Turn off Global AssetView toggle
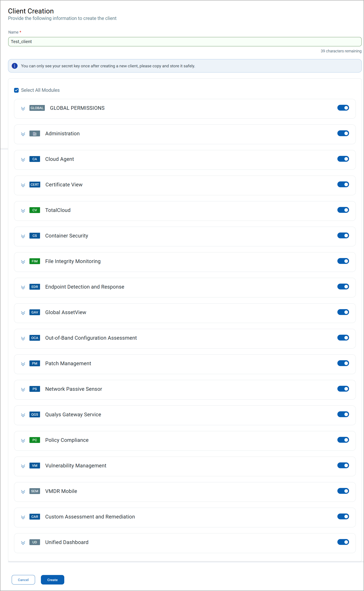 pyautogui.click(x=343, y=312)
